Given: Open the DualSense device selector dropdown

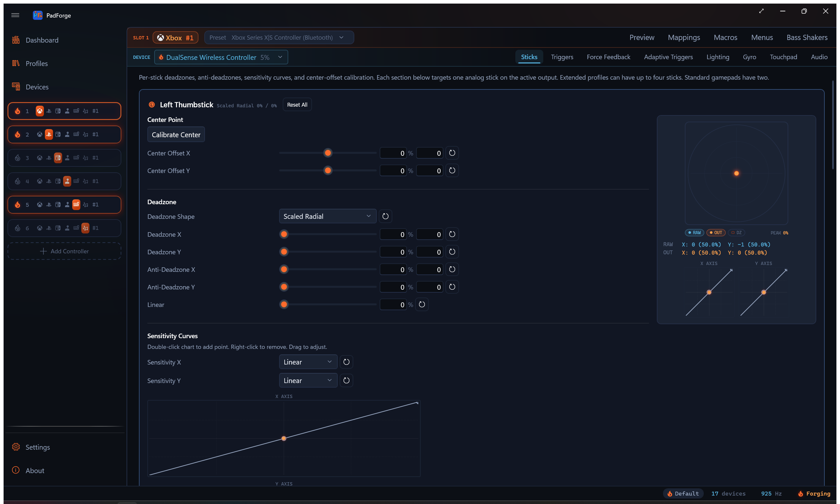Looking at the screenshot, I should tap(221, 58).
